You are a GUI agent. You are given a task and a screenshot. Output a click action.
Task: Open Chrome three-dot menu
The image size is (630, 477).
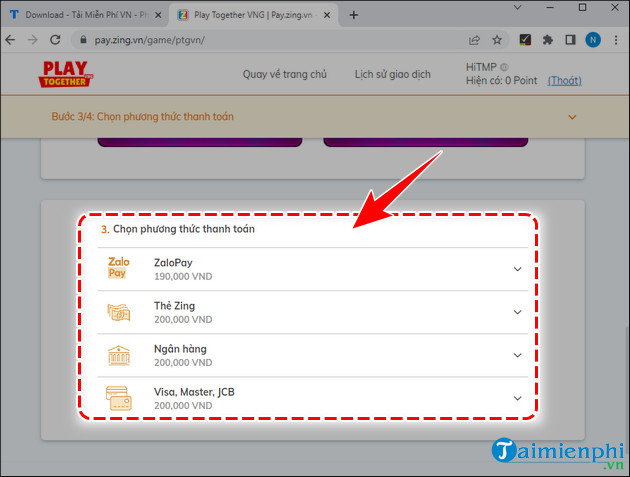(x=616, y=40)
